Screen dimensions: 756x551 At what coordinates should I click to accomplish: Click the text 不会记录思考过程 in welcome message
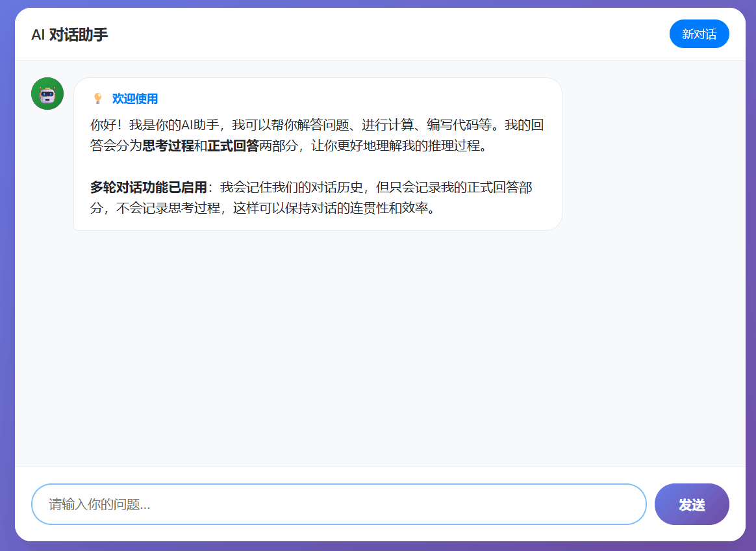point(168,209)
